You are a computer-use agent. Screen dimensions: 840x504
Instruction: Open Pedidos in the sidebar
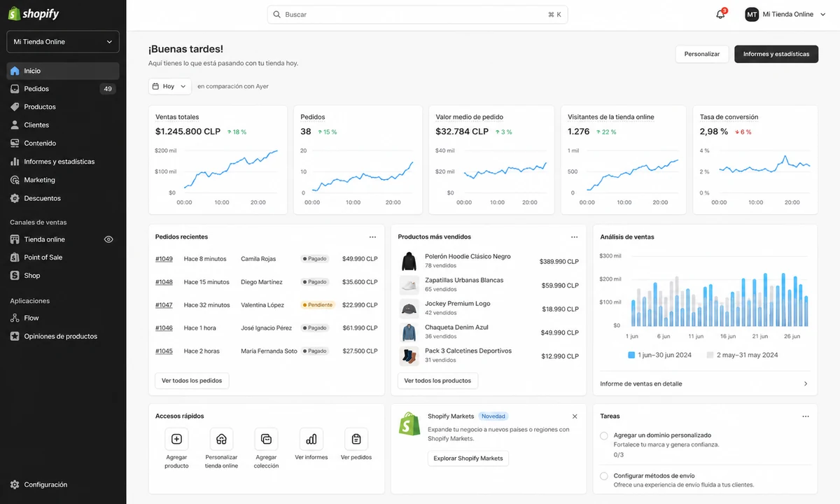coord(63,89)
